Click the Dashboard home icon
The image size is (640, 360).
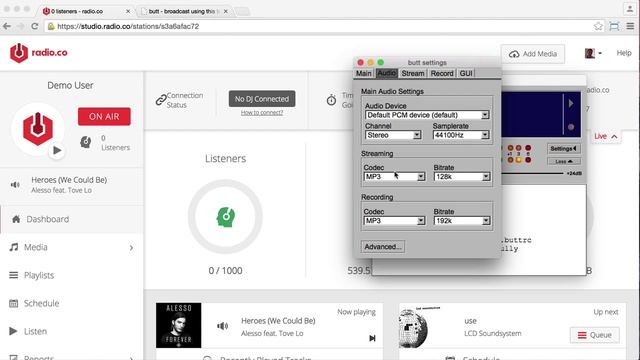[x=16, y=219]
